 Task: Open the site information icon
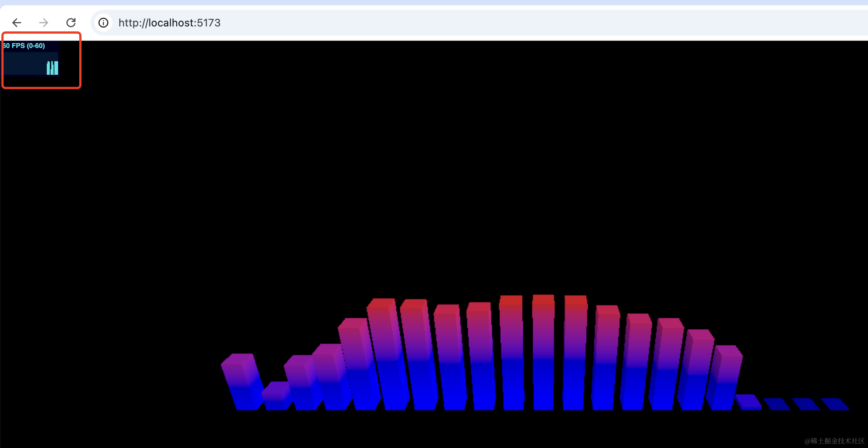[103, 23]
